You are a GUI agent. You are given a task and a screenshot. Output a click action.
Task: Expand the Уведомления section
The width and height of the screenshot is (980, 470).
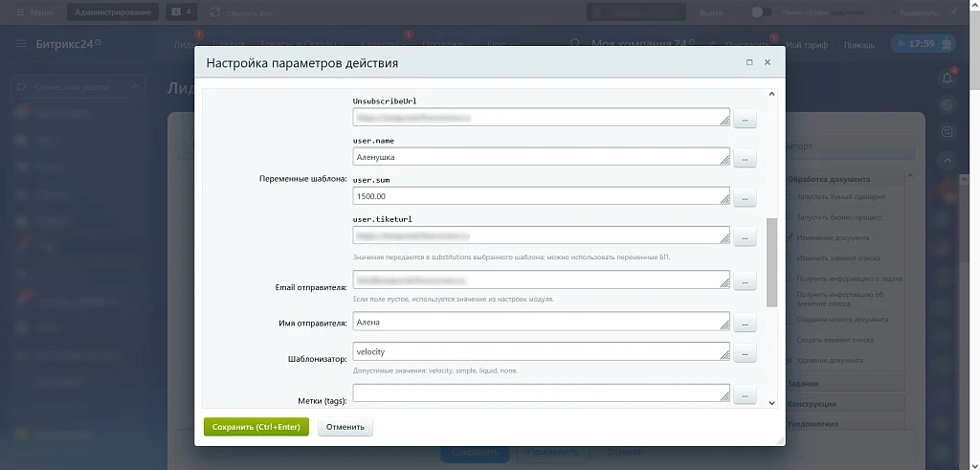[x=845, y=424]
